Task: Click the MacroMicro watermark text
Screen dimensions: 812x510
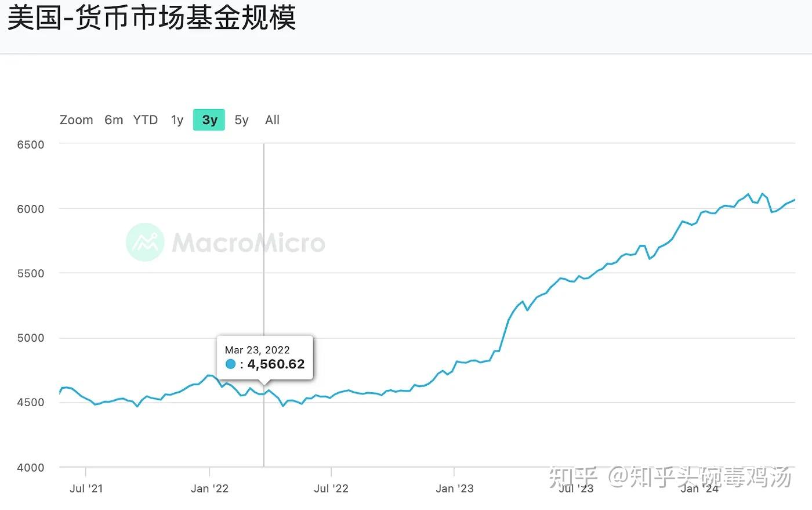Action: tap(248, 243)
